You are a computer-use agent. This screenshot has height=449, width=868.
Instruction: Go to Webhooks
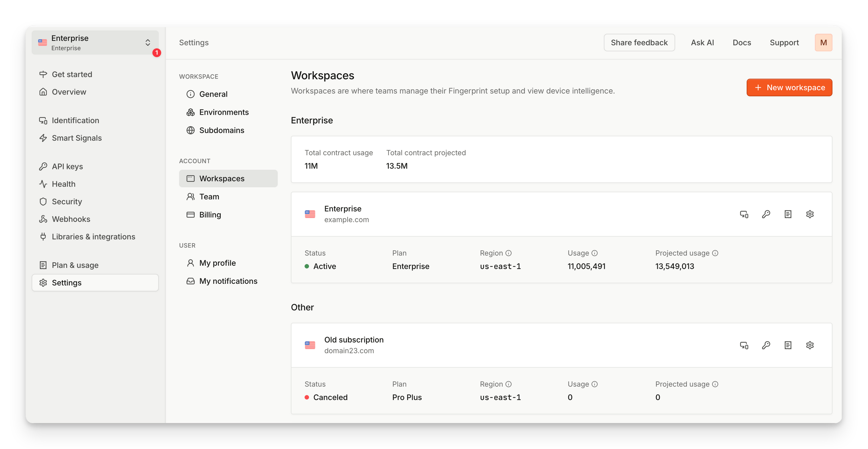coord(95,219)
